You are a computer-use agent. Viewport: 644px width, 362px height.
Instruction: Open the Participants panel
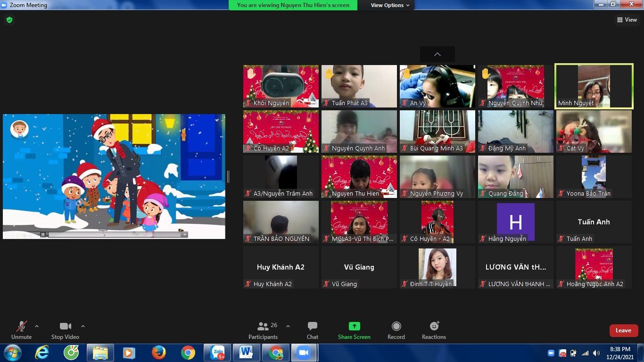click(263, 330)
